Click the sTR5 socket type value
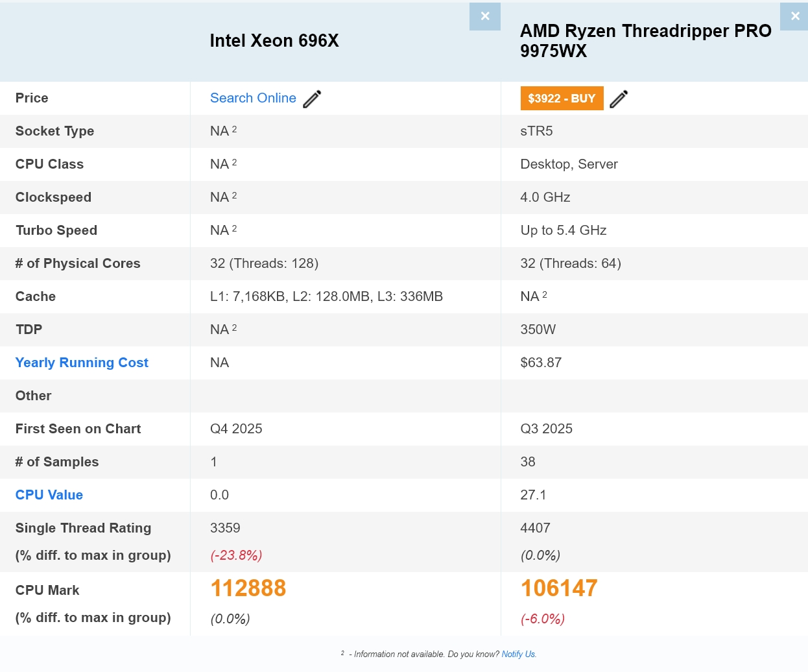808x672 pixels. (x=537, y=131)
